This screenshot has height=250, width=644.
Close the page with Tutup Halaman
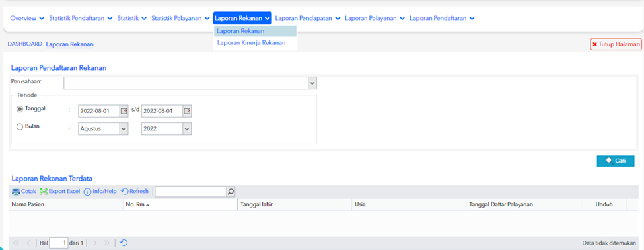coord(616,44)
